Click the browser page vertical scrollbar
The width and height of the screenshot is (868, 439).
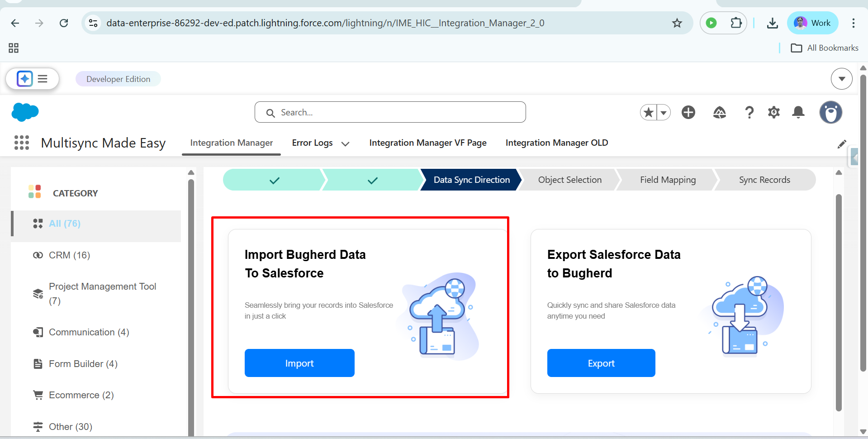pyautogui.click(x=863, y=224)
